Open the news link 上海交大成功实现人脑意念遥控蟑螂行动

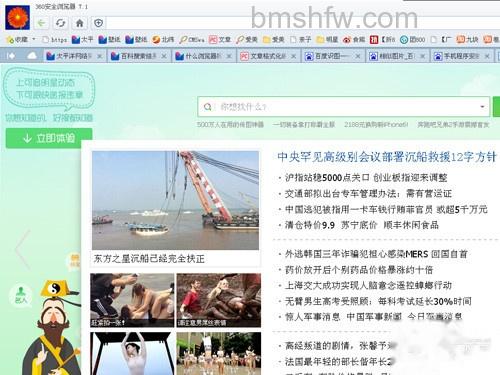coord(368,286)
